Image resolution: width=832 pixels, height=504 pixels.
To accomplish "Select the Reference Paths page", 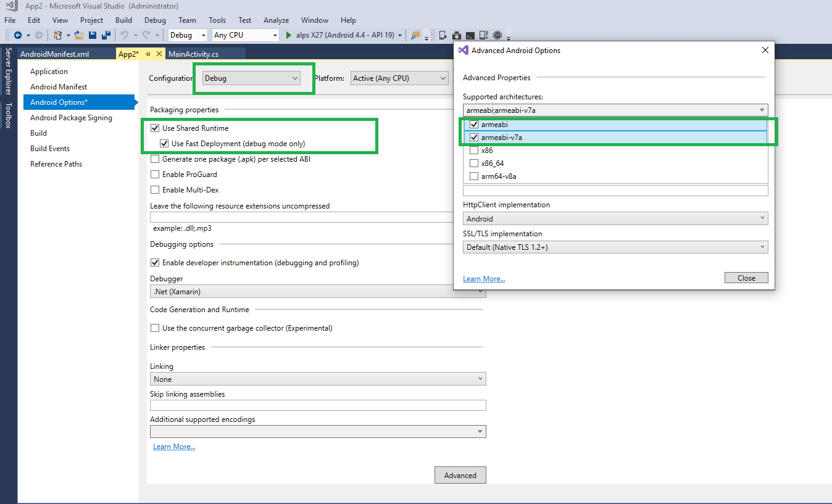I will pyautogui.click(x=56, y=164).
